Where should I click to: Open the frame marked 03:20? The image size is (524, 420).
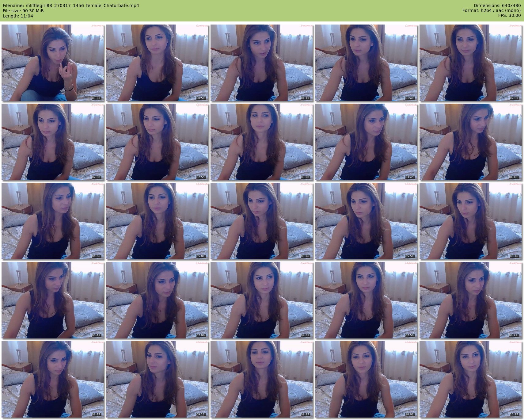click(x=261, y=142)
